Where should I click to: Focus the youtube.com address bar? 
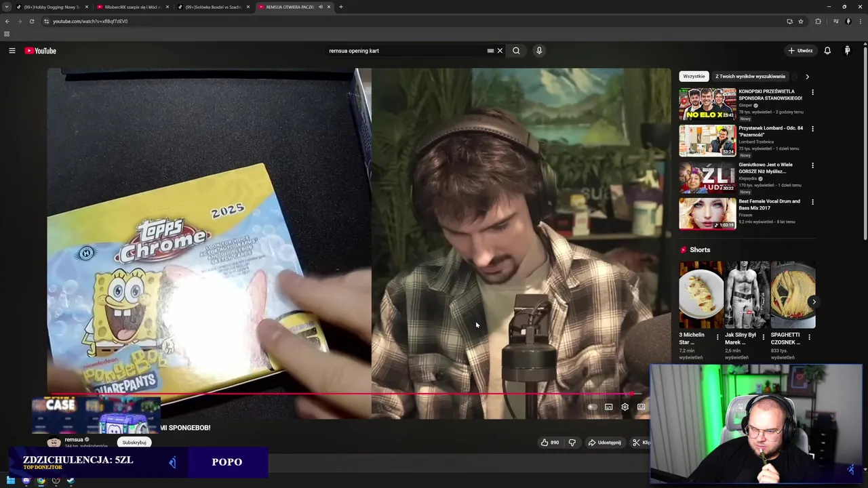[x=407, y=21]
